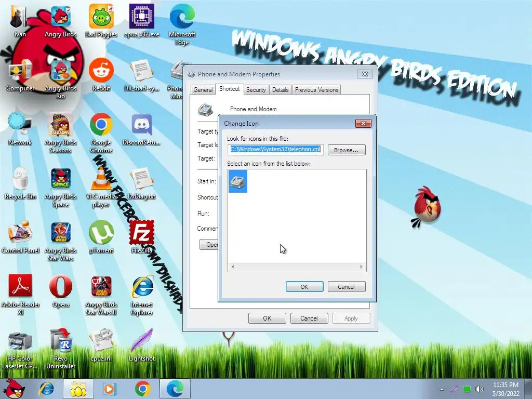Launch Angry Birds Space shortcut

click(x=60, y=187)
